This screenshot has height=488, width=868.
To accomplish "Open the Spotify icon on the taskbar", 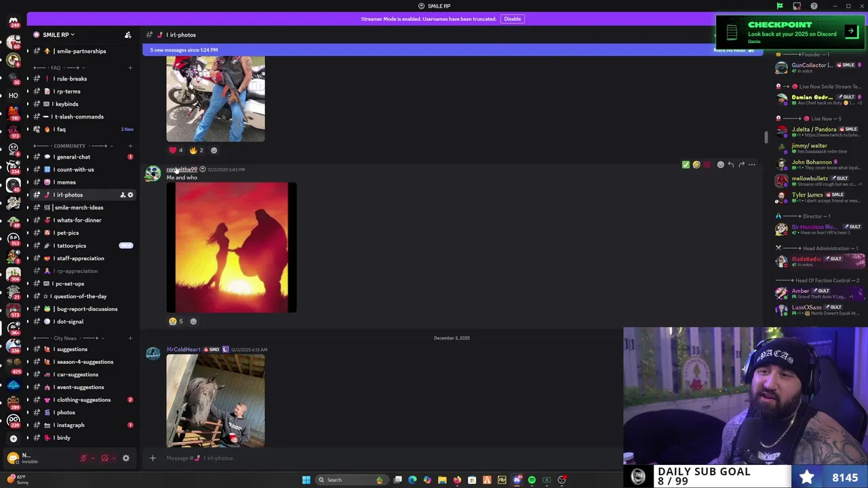I will [532, 480].
